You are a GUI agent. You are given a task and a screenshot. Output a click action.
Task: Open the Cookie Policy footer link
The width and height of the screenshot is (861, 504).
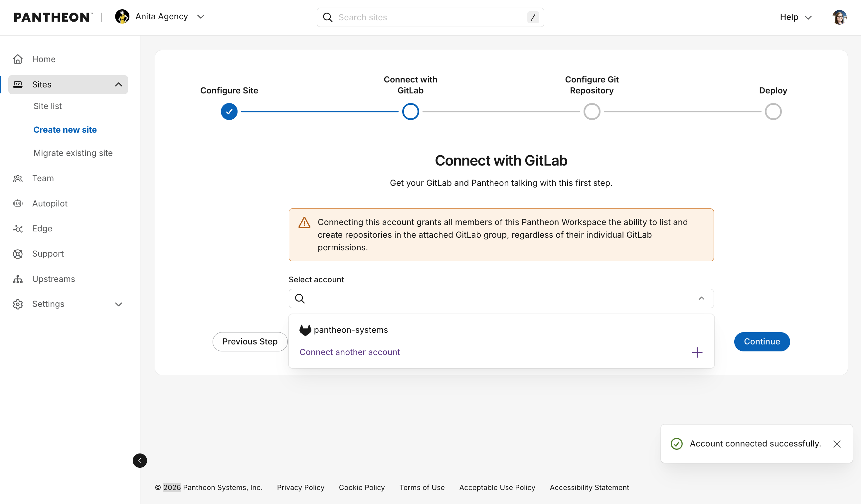tap(362, 487)
